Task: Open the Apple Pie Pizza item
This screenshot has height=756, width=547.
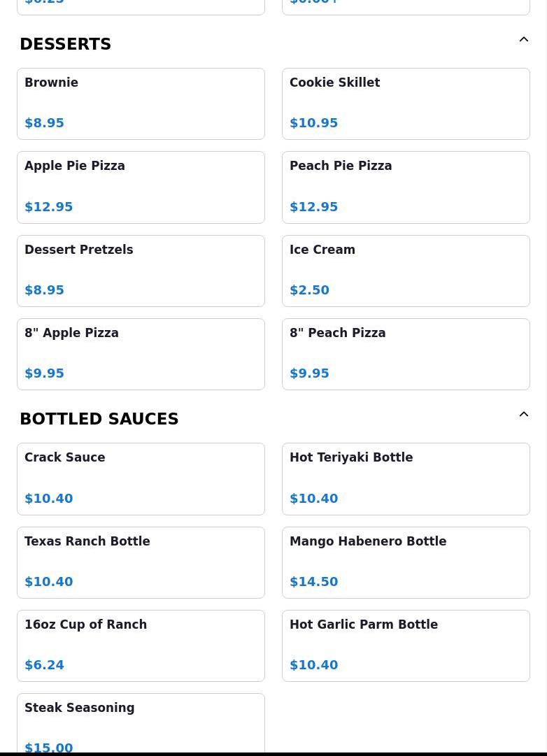Action: pyautogui.click(x=141, y=187)
